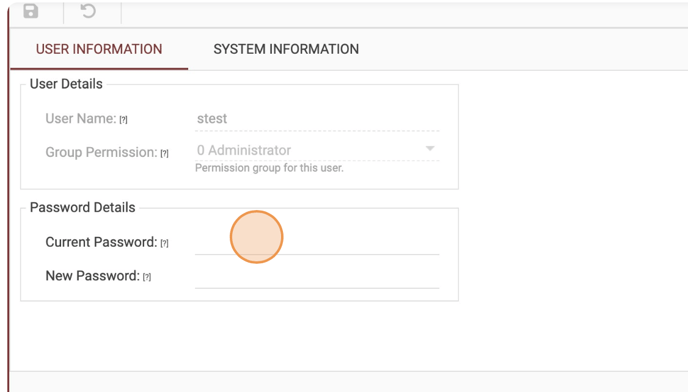Click the Group Permission dropdown arrow
Screen dimensions: 688x392
click(x=430, y=149)
